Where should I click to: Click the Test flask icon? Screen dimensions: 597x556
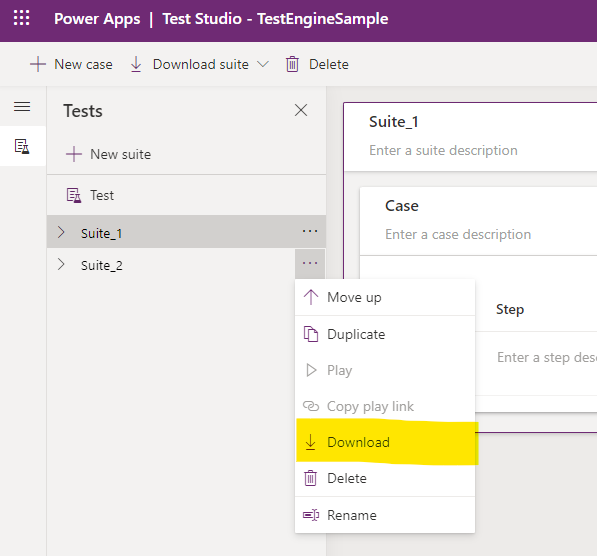(x=74, y=195)
